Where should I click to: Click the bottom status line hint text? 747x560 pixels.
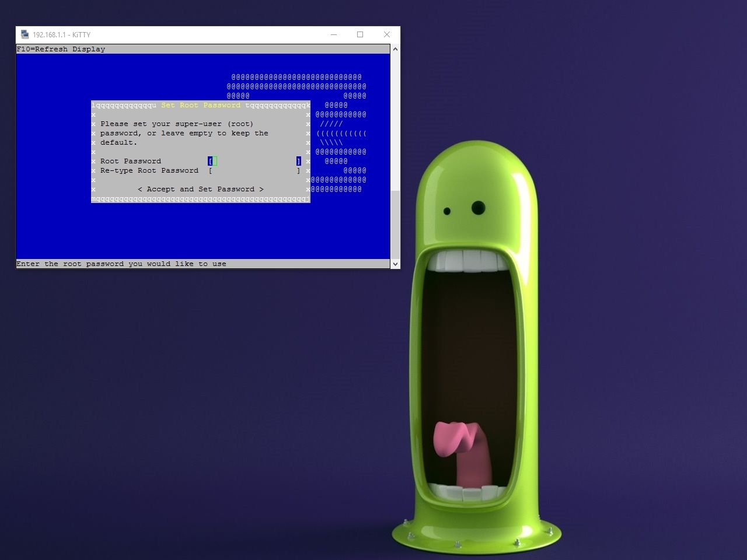121,264
